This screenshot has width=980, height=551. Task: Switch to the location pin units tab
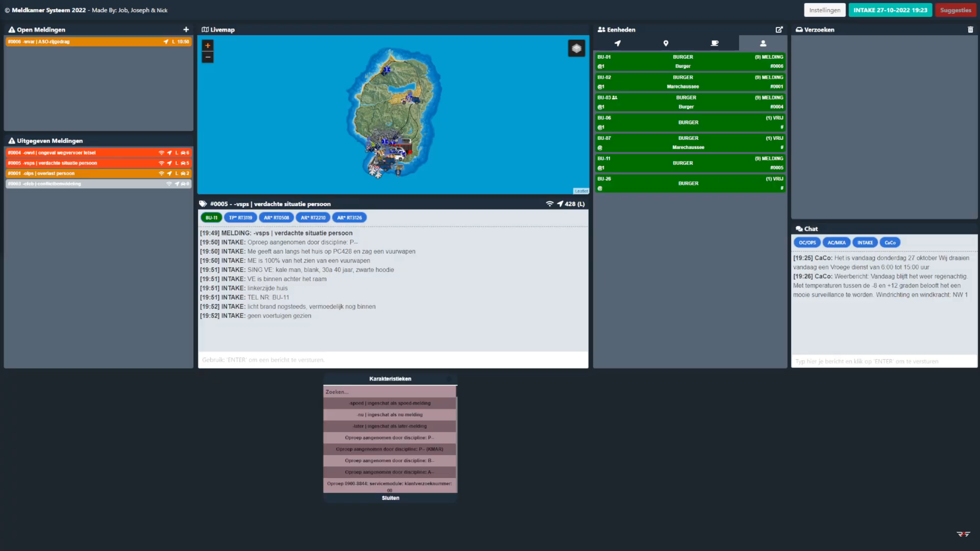coord(666,43)
